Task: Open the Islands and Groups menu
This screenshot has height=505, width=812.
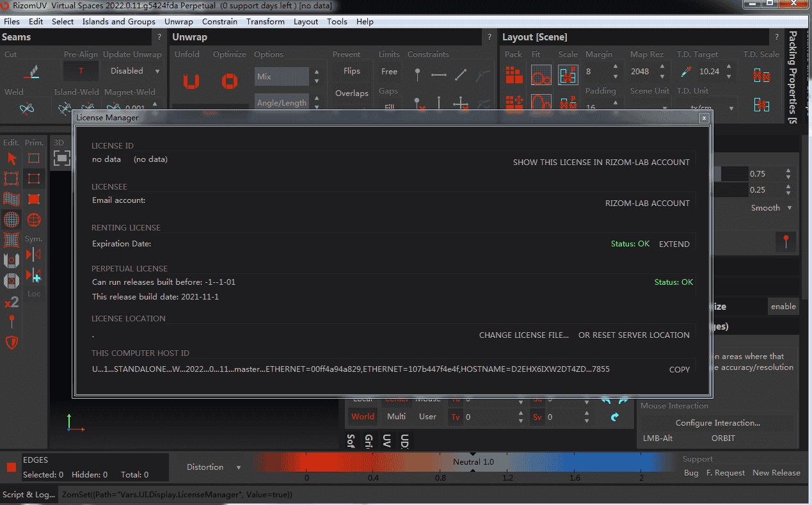Action: (x=118, y=21)
